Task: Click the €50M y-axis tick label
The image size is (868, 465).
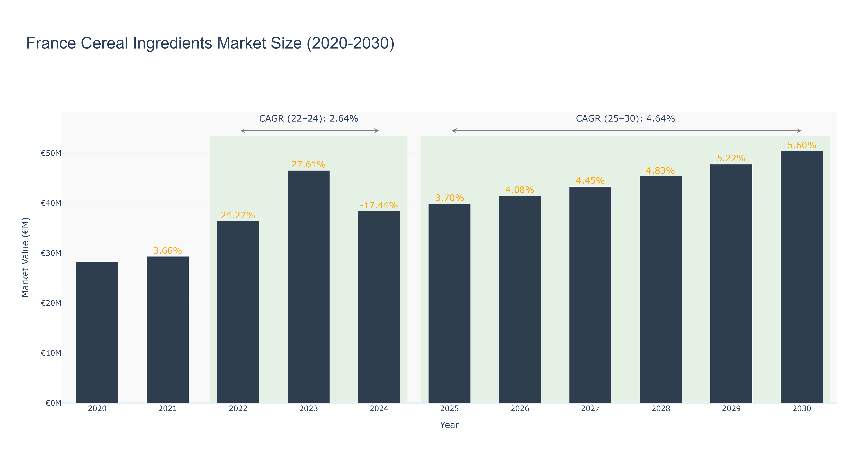Action: tap(51, 154)
